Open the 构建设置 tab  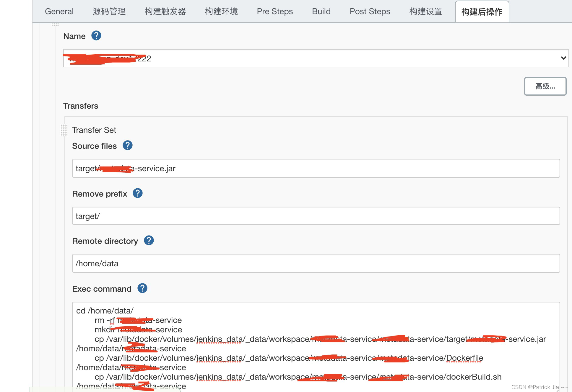(425, 12)
